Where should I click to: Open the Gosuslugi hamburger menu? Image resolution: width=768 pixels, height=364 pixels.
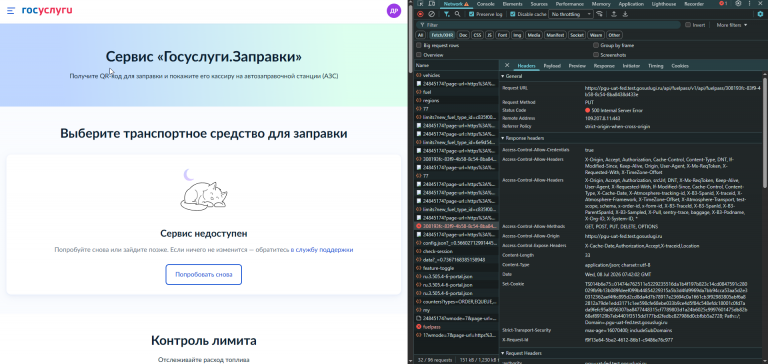click(x=11, y=10)
